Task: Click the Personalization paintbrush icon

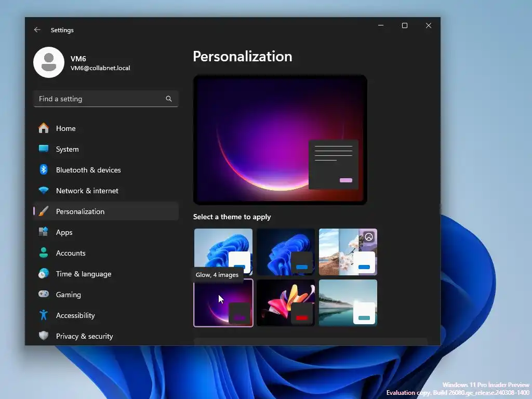Action: point(44,211)
